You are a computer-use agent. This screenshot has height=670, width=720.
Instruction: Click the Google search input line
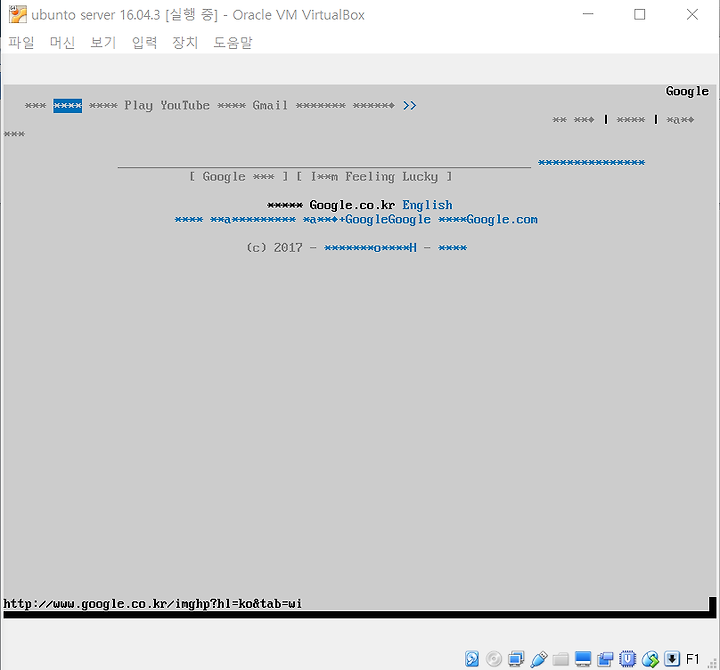324,162
